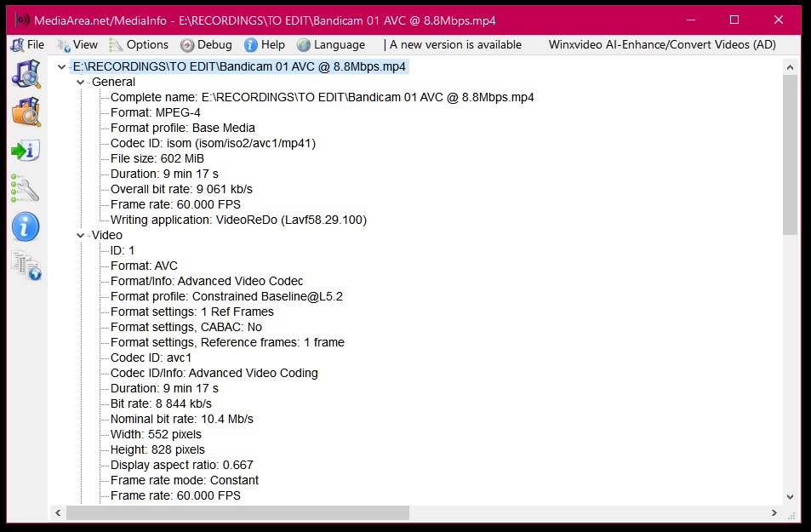The image size is (811, 532).
Task: Select 'Codec ID/Info: Advanced Video Coding' row
Action: click(x=214, y=373)
